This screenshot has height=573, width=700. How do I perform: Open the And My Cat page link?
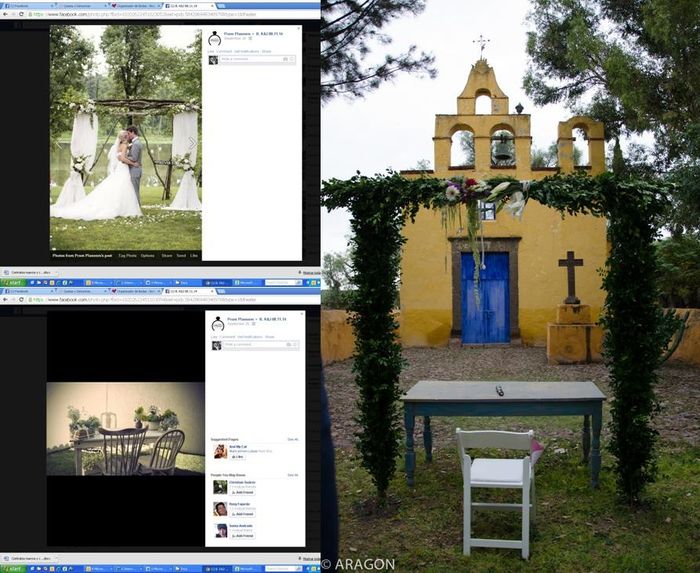tap(238, 447)
